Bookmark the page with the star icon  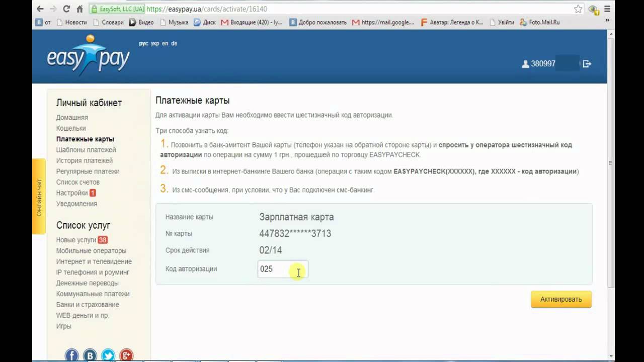click(x=578, y=9)
